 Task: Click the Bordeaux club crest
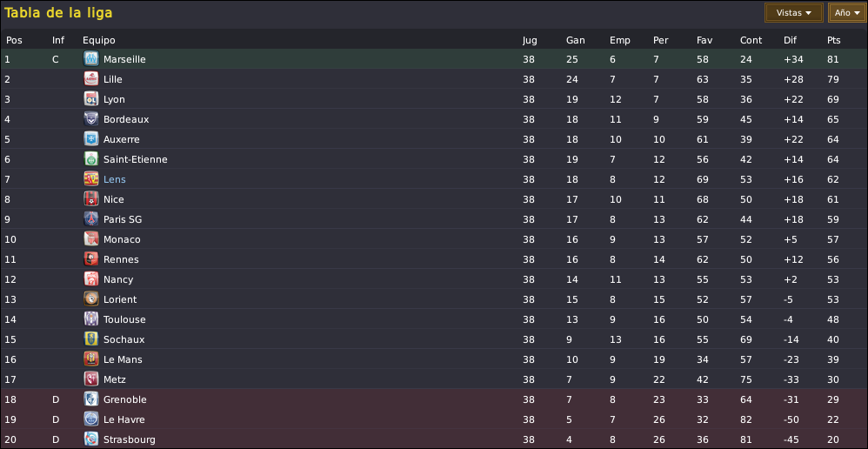pos(91,119)
